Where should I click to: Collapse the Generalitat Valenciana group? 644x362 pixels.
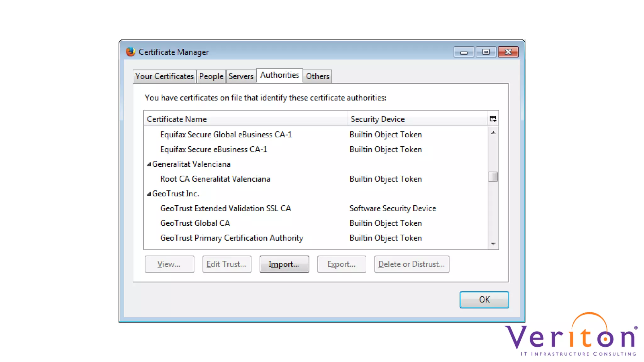[149, 164]
